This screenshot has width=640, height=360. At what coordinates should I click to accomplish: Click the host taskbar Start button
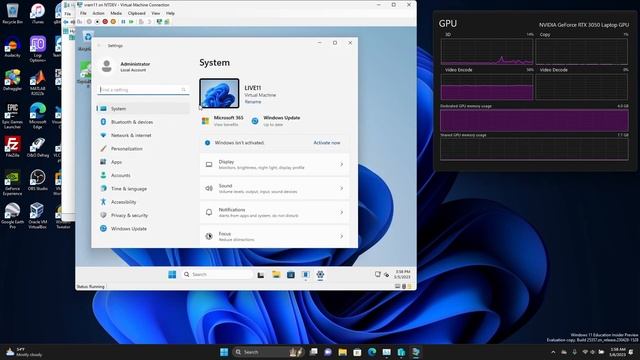(x=224, y=352)
